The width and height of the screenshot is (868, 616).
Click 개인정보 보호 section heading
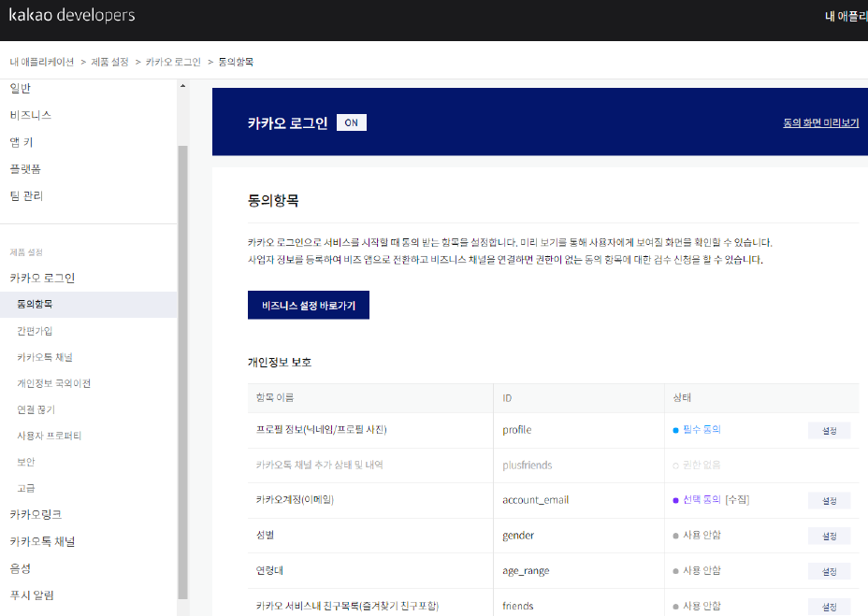point(280,363)
